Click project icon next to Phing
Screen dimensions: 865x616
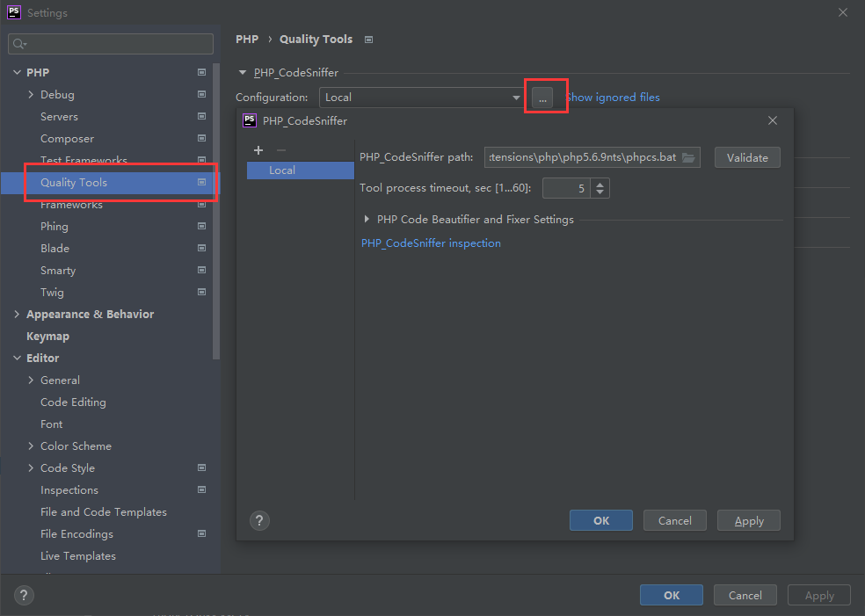(x=201, y=226)
